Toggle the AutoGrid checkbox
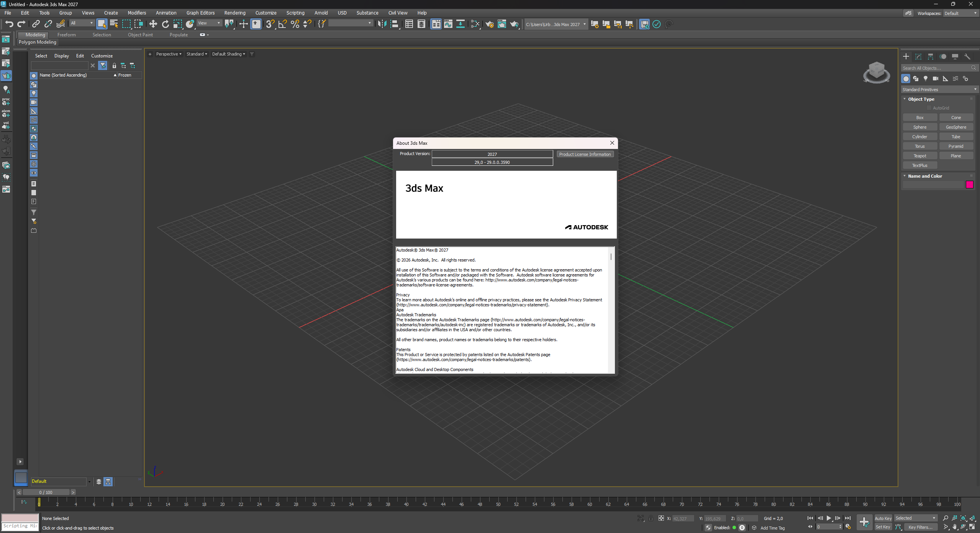Screen dimensions: 980x533 pyautogui.click(x=929, y=108)
